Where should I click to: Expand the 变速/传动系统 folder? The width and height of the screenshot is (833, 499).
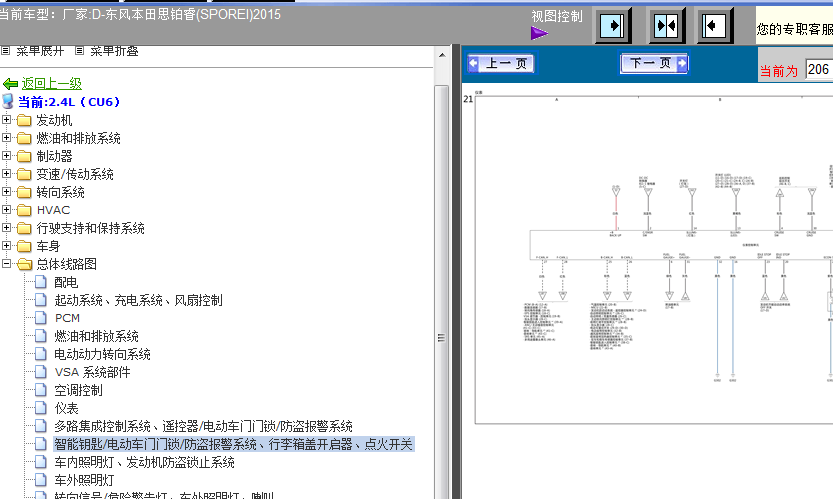point(6,174)
